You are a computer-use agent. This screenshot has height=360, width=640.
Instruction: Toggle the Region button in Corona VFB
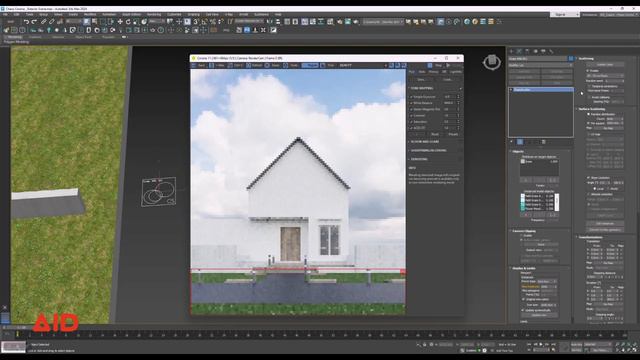pyautogui.click(x=310, y=65)
